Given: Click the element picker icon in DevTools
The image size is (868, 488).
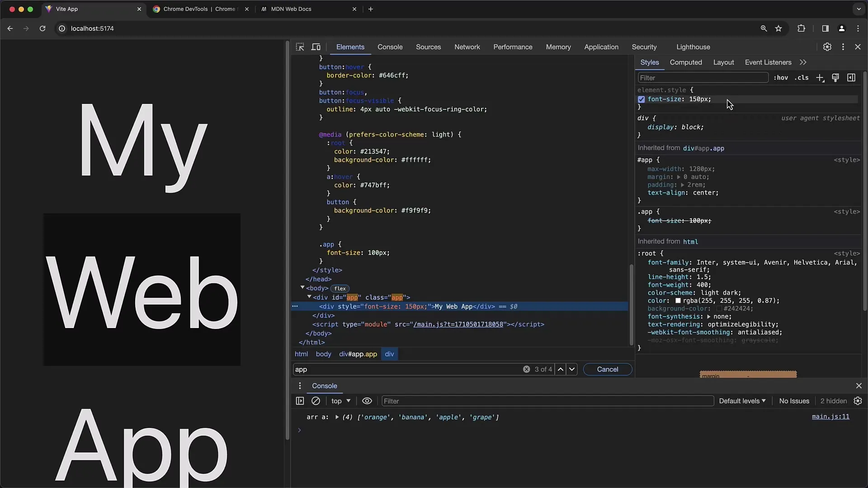Looking at the screenshot, I should [x=301, y=47].
